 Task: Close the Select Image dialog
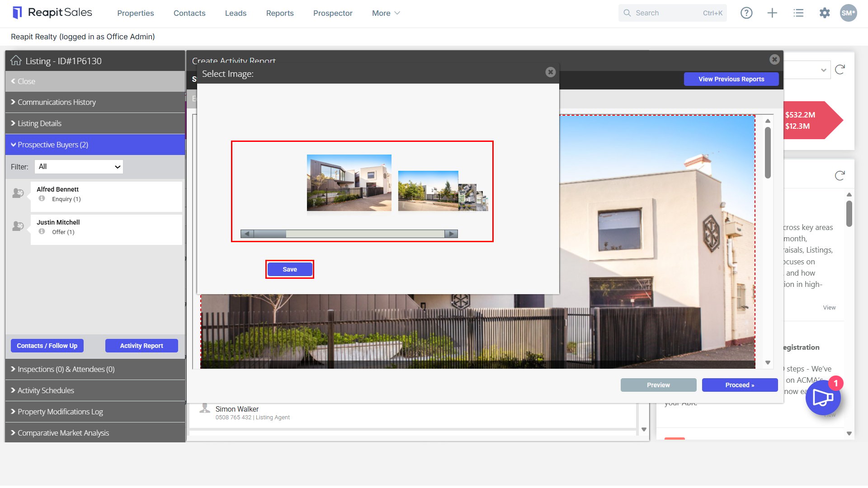[550, 72]
